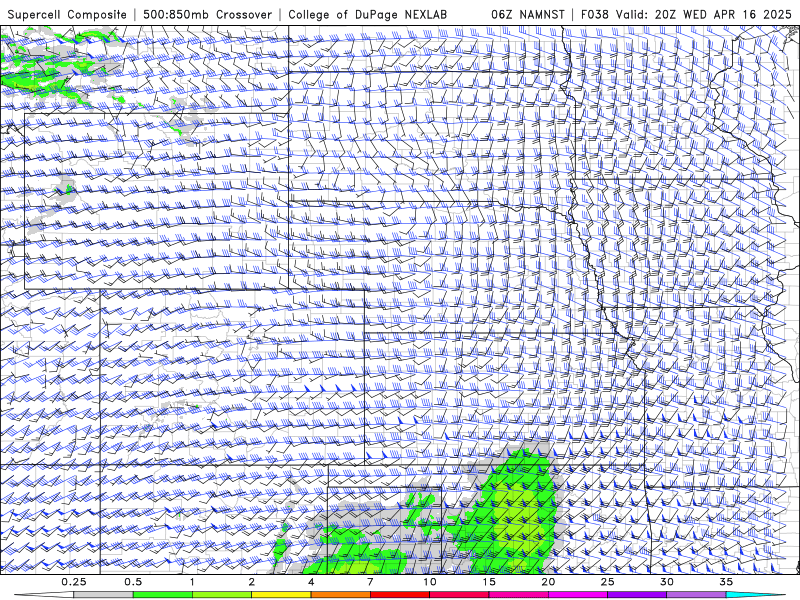Screen dimensions: 800x600
Task: Select the red 7–10 colorbar segment
Action: [x=399, y=595]
